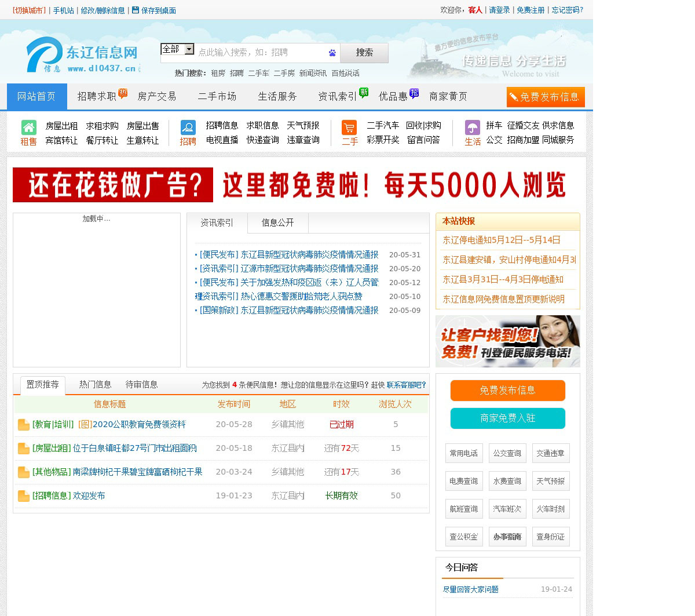Screen dimensions: 695x616
Task: Click the search keyword input field
Action: [261, 53]
